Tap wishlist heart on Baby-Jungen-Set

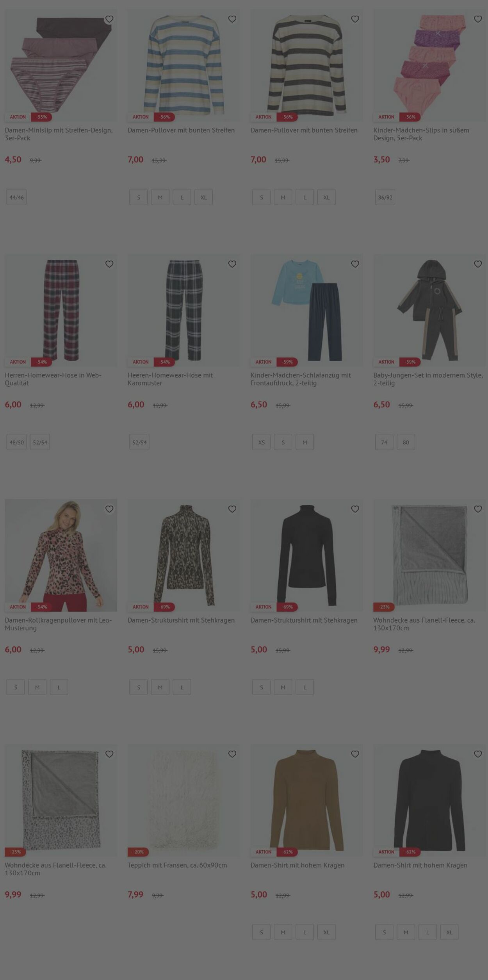478,264
